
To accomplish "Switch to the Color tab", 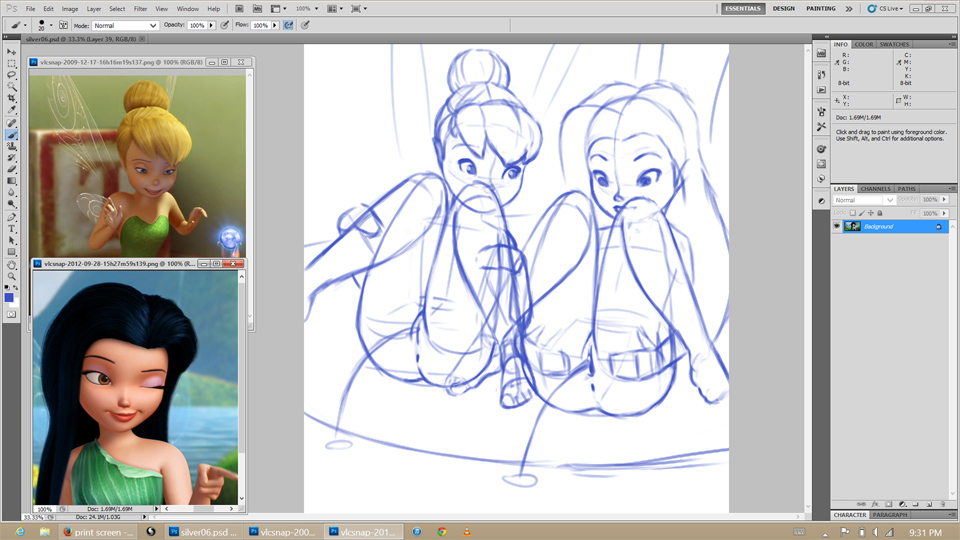I will pyautogui.click(x=864, y=44).
